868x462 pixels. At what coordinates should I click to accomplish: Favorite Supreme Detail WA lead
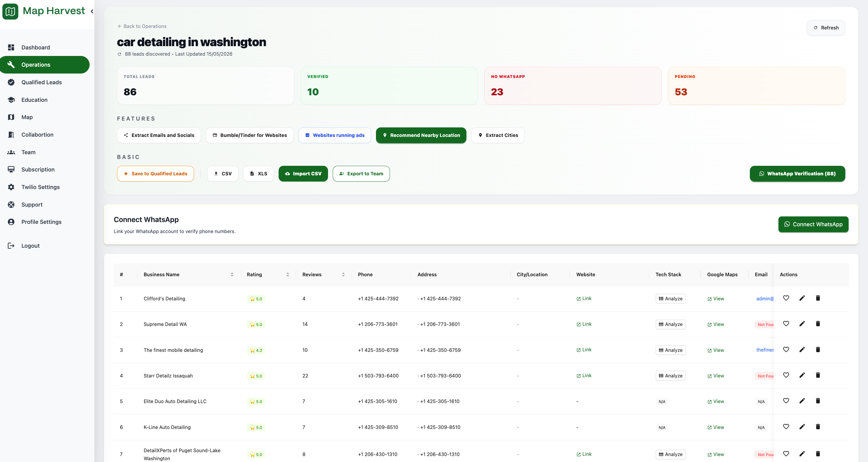(786, 324)
